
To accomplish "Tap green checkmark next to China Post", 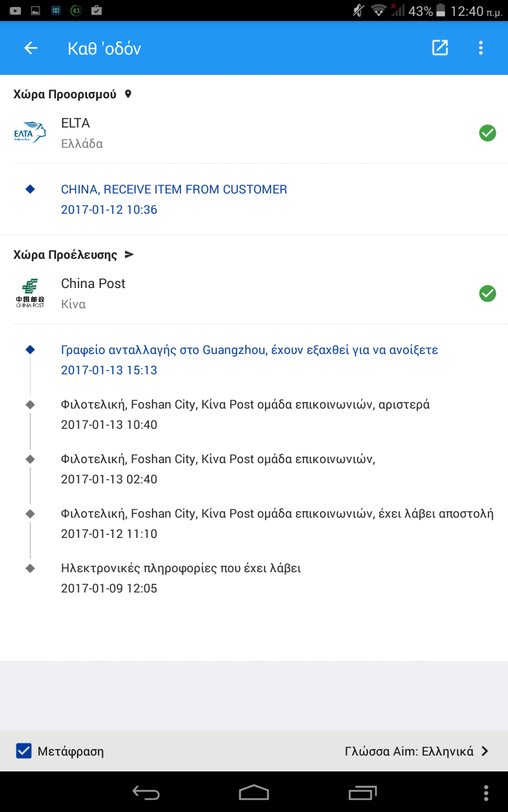I will pos(487,294).
